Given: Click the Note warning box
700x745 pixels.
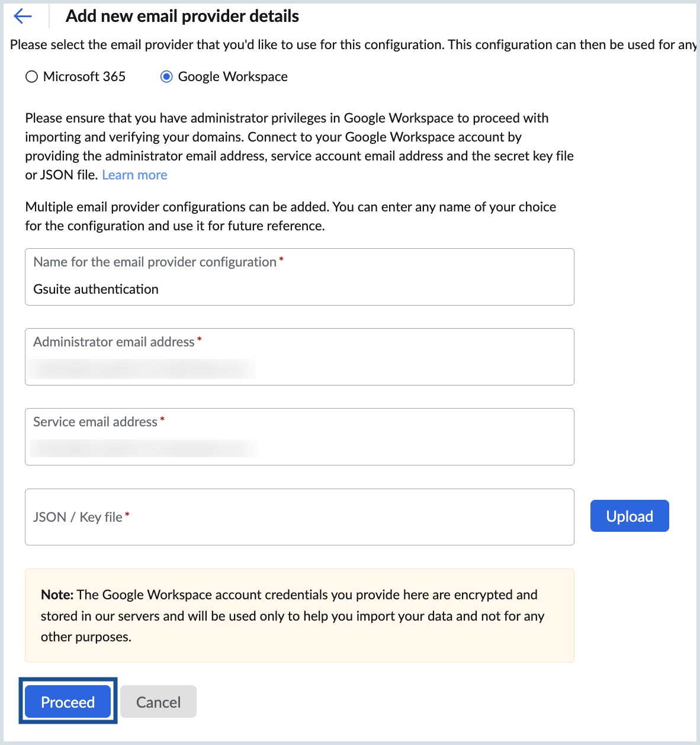Looking at the screenshot, I should tap(299, 615).
